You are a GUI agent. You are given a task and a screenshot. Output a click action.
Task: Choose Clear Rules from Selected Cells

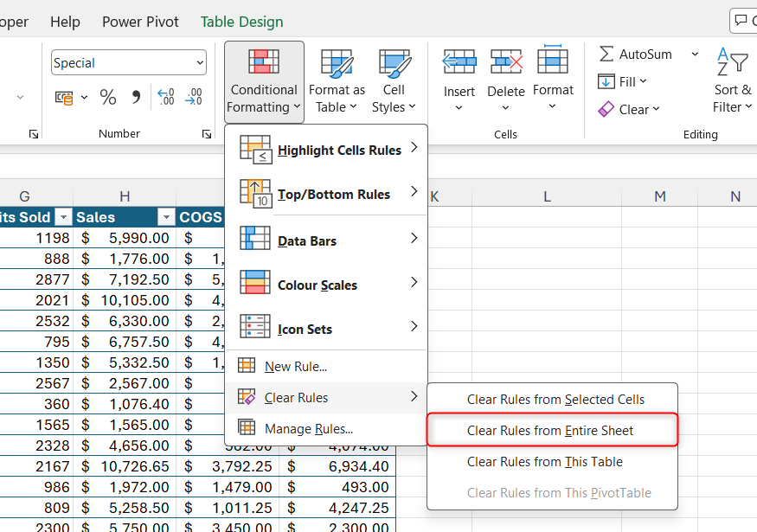(552, 400)
